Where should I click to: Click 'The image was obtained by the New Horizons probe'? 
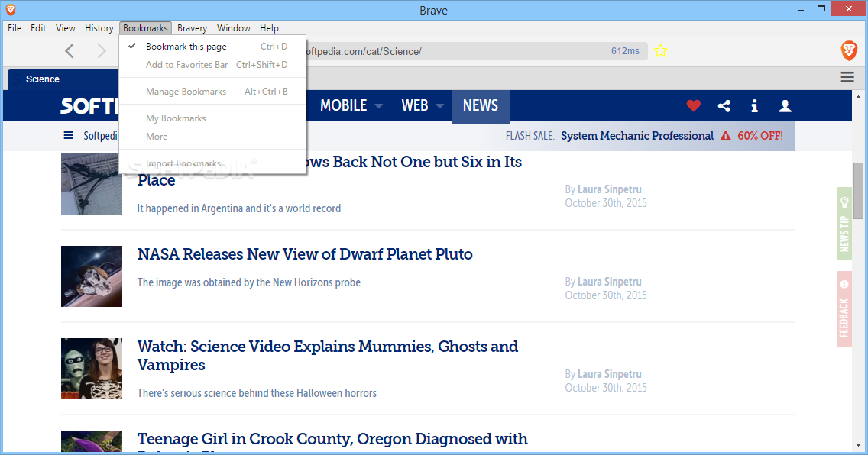tap(248, 282)
